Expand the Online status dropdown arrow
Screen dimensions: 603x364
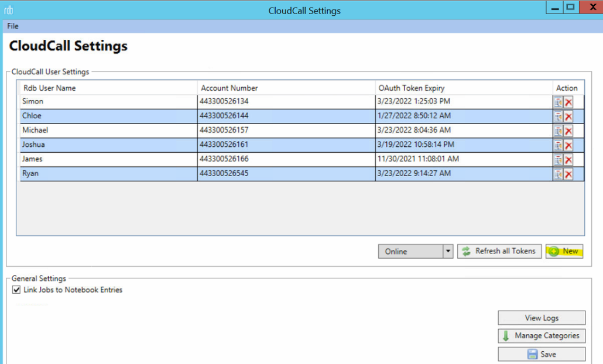pyautogui.click(x=448, y=252)
